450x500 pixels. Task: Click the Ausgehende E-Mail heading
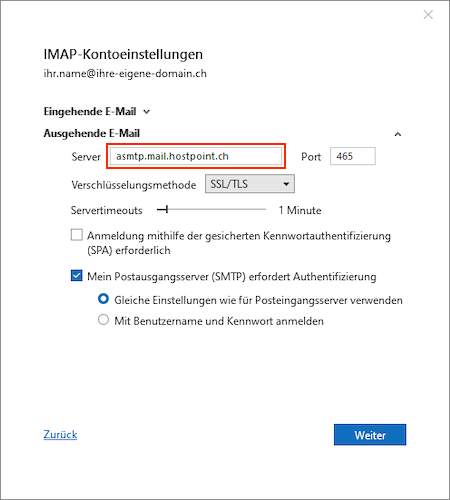click(92, 133)
